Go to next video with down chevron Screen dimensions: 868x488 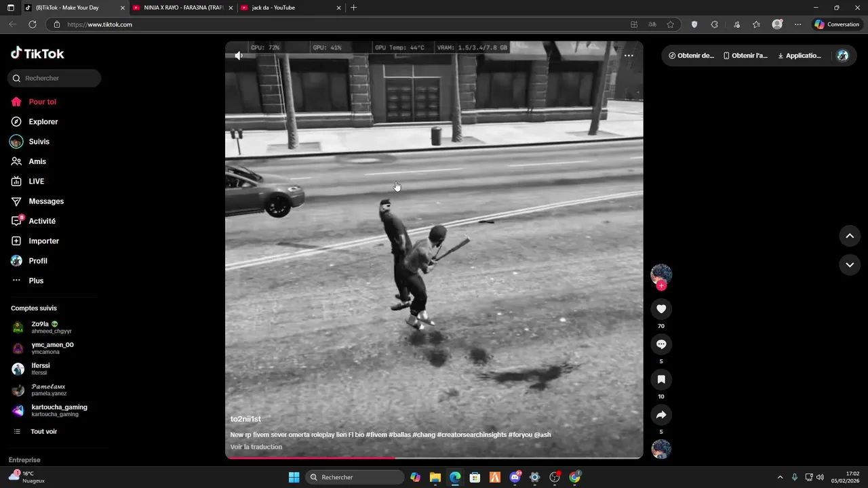[x=850, y=265]
